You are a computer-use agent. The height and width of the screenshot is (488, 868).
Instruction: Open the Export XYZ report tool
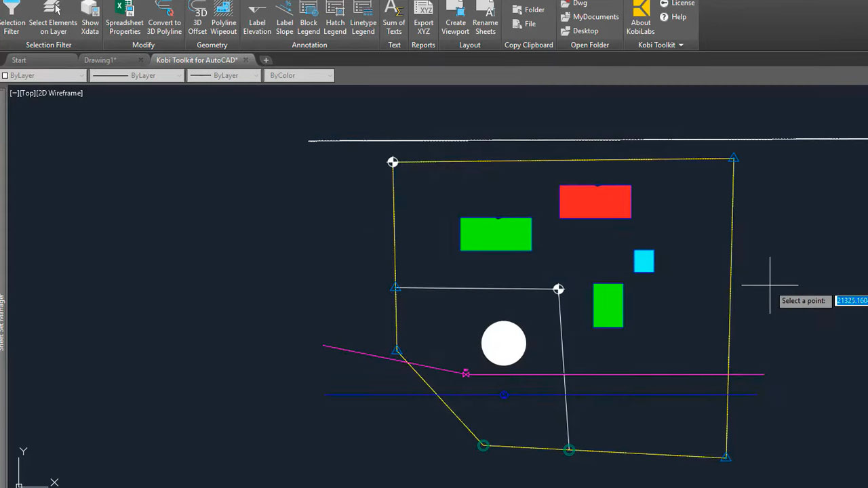tap(424, 18)
